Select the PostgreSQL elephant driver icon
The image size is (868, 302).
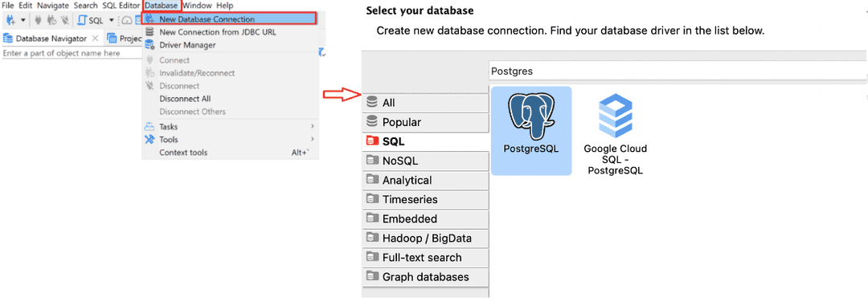531,131
